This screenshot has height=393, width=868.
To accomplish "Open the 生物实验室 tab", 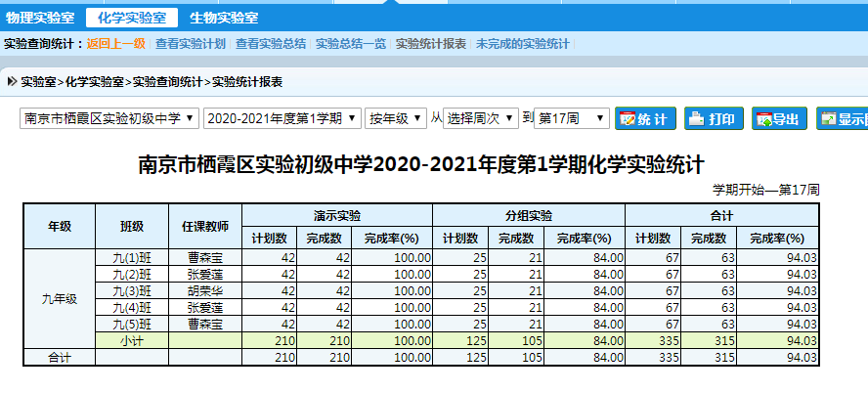I will click(x=224, y=19).
